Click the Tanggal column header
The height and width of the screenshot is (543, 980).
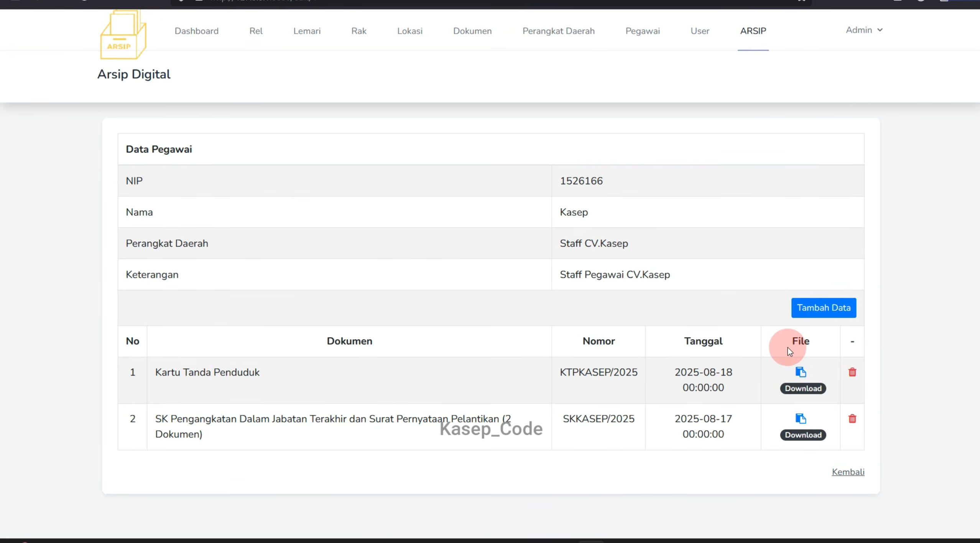(703, 341)
